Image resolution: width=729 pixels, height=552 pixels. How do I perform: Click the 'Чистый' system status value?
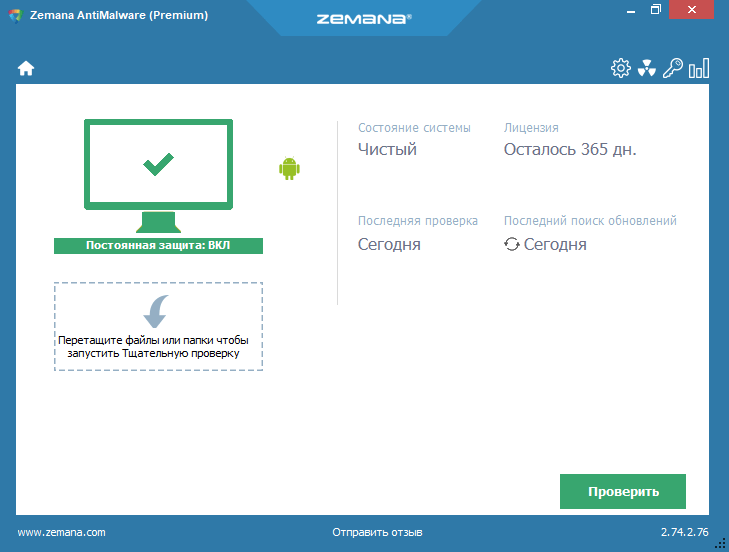[x=387, y=149]
